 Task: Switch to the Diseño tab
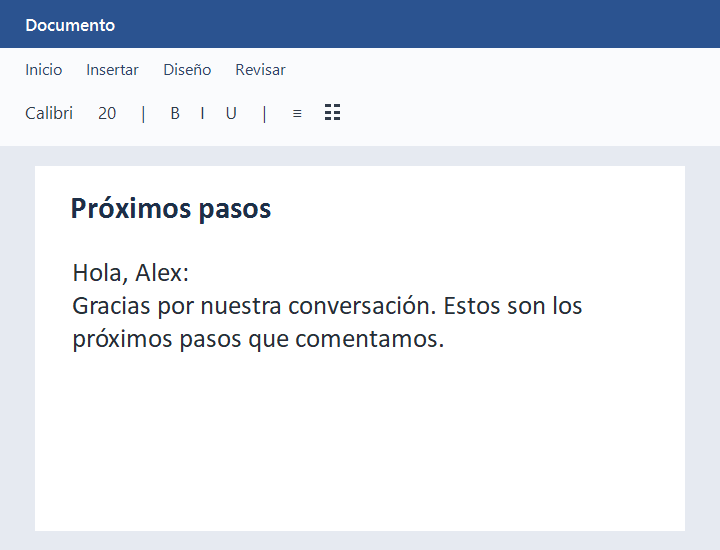187,70
